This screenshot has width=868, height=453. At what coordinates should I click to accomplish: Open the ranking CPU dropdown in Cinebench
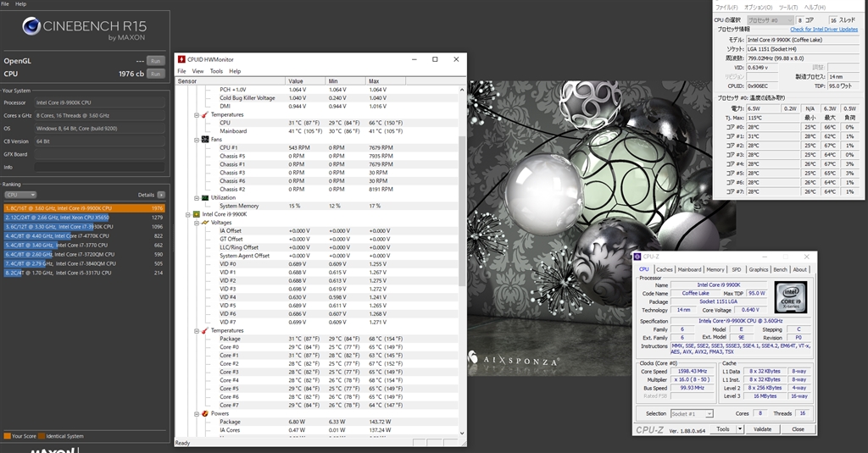click(x=20, y=195)
